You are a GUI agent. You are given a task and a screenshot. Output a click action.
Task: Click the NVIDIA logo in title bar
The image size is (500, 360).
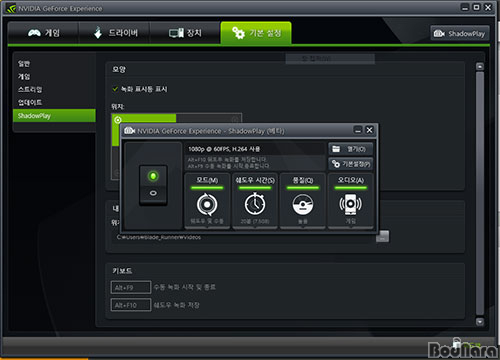[11, 8]
